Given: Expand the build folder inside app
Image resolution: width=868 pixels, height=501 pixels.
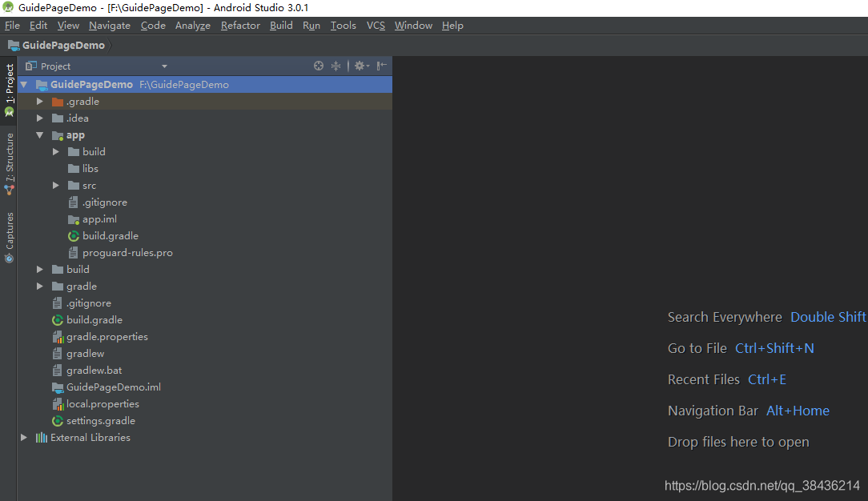Looking at the screenshot, I should coord(56,151).
